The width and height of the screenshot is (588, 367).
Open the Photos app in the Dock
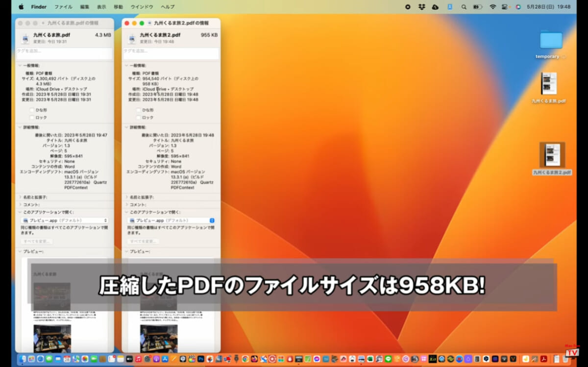(85, 359)
